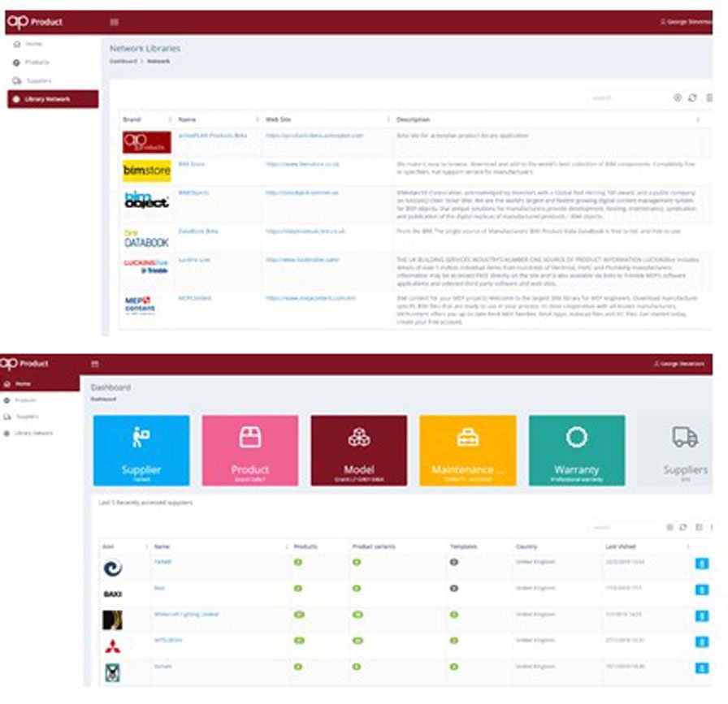Open the green Warranty tile
This screenshot has width=728, height=704.
pyautogui.click(x=577, y=450)
